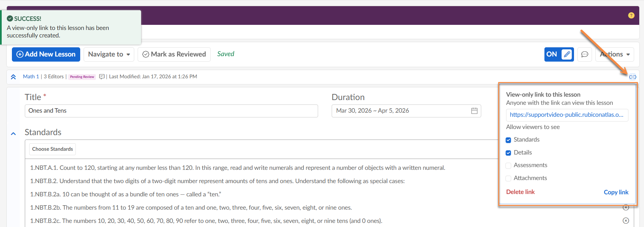Open the comments speech bubble icon

pyautogui.click(x=585, y=54)
